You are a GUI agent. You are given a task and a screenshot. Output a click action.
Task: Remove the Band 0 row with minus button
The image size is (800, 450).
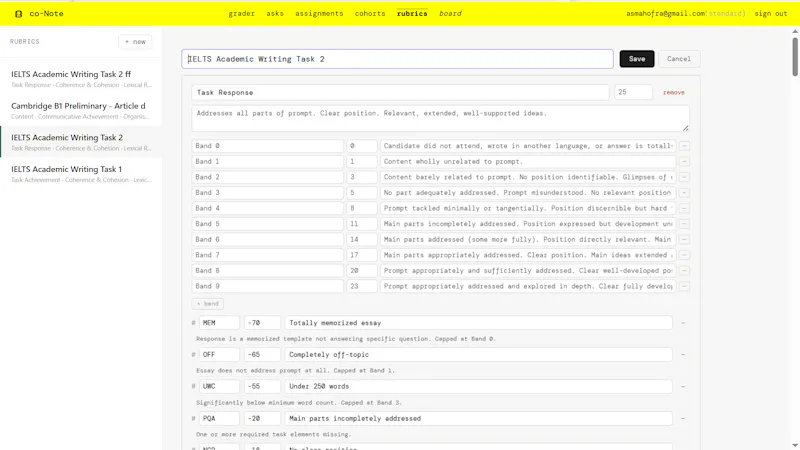[x=684, y=146]
